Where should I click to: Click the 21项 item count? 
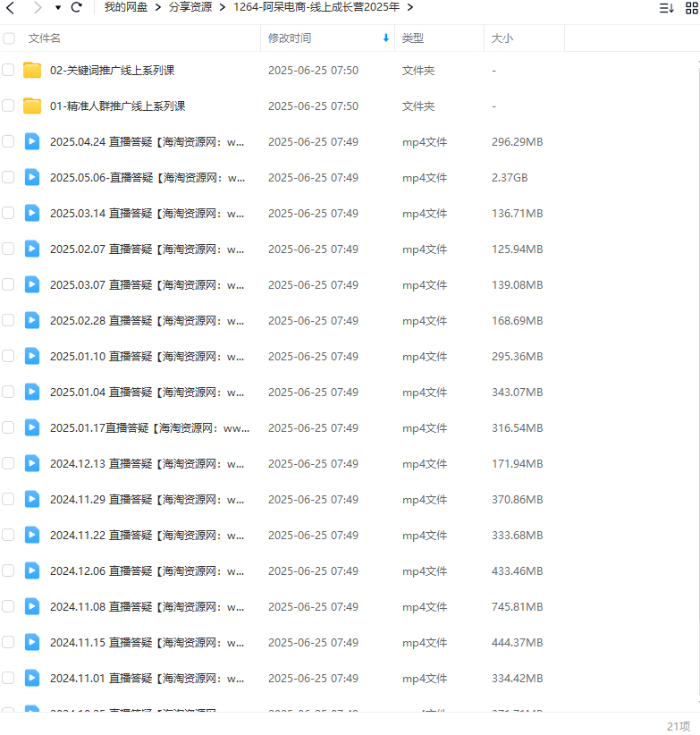tap(678, 726)
